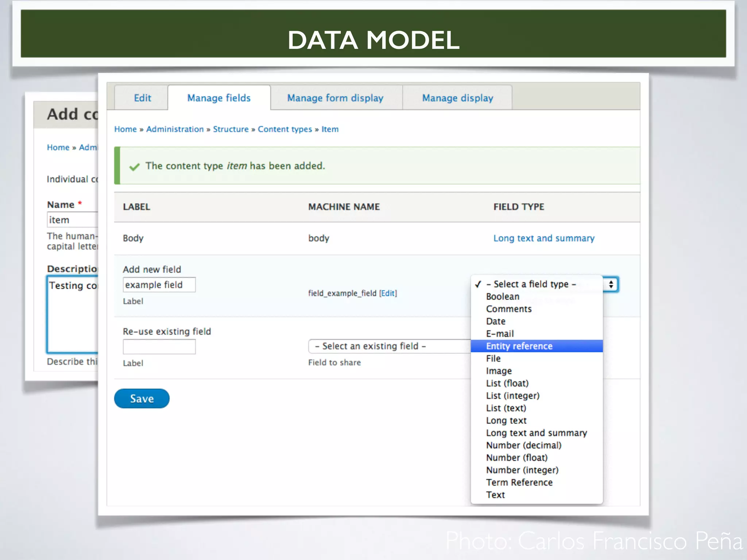The image size is (747, 560).
Task: Click the Add new field label input
Action: point(159,285)
